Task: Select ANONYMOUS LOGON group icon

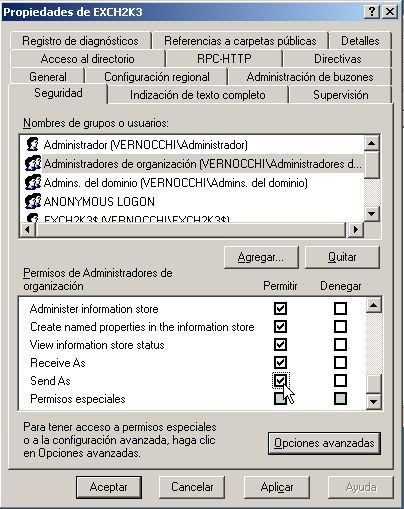Action: (x=33, y=201)
